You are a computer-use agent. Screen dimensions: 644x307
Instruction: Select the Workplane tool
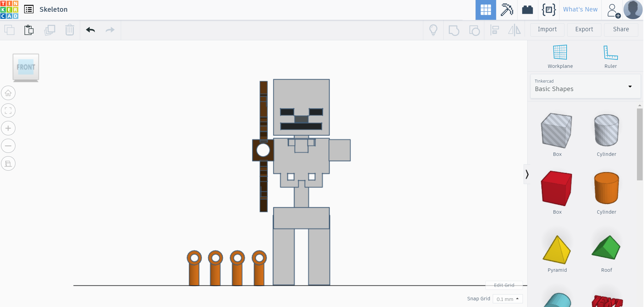click(x=559, y=55)
